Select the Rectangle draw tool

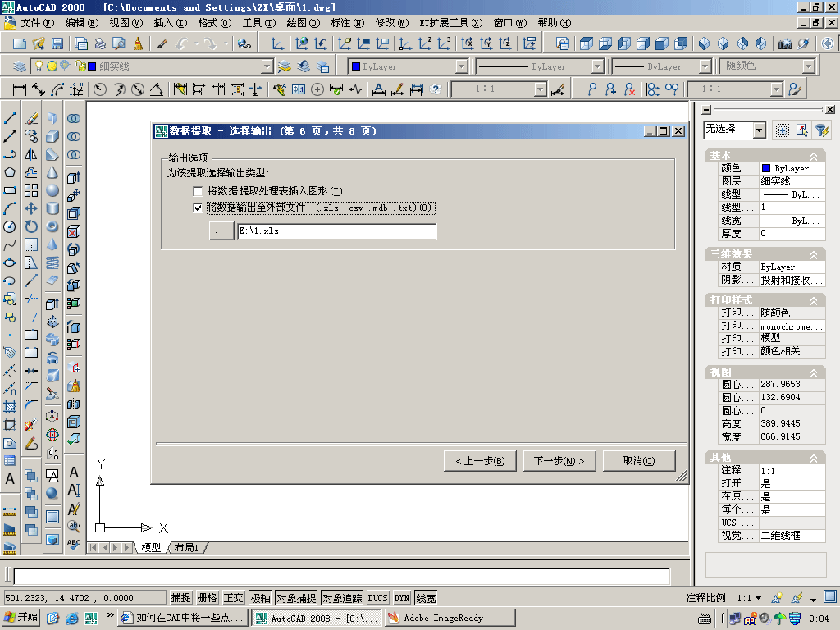10,190
